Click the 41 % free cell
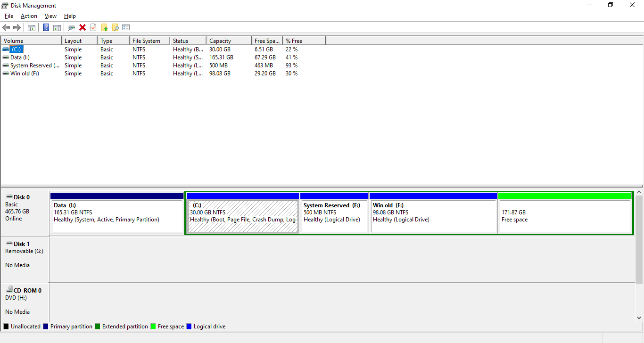644x343 pixels. tap(291, 57)
